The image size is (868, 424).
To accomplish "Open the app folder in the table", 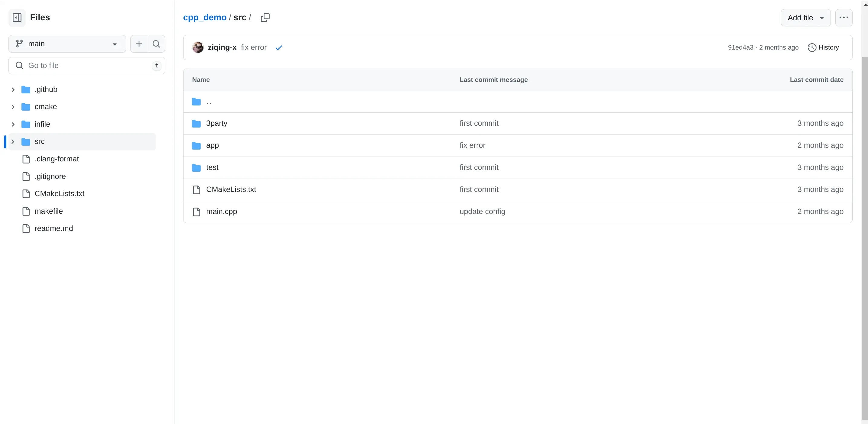I will tap(212, 145).
